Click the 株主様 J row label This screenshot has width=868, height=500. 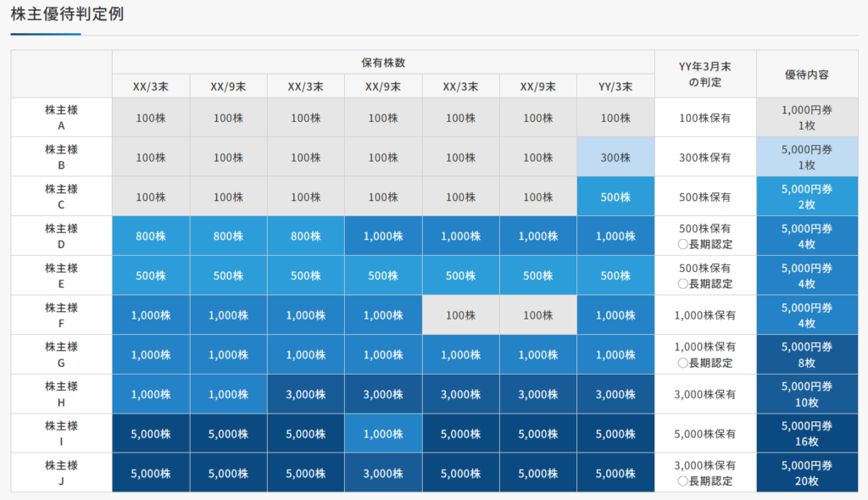61,473
